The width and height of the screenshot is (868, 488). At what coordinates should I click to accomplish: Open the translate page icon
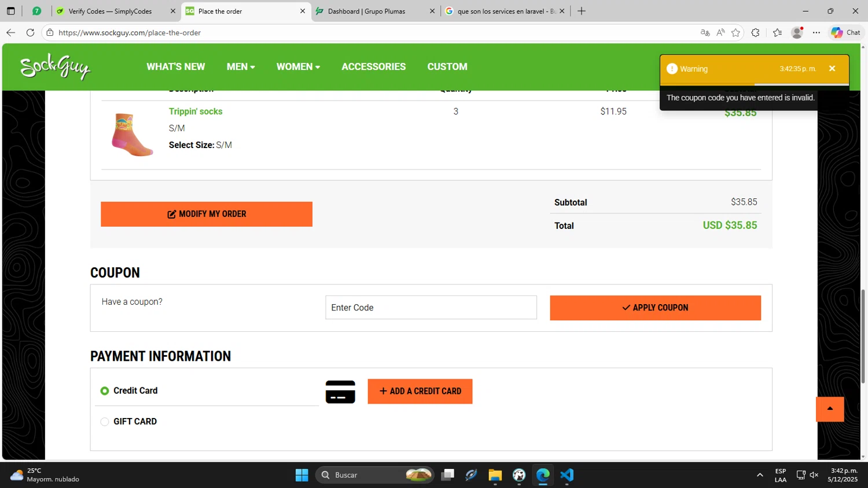click(705, 32)
